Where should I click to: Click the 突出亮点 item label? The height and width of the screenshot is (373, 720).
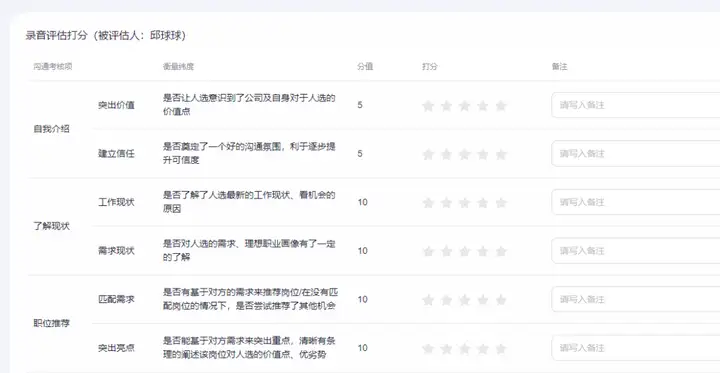[x=116, y=348]
